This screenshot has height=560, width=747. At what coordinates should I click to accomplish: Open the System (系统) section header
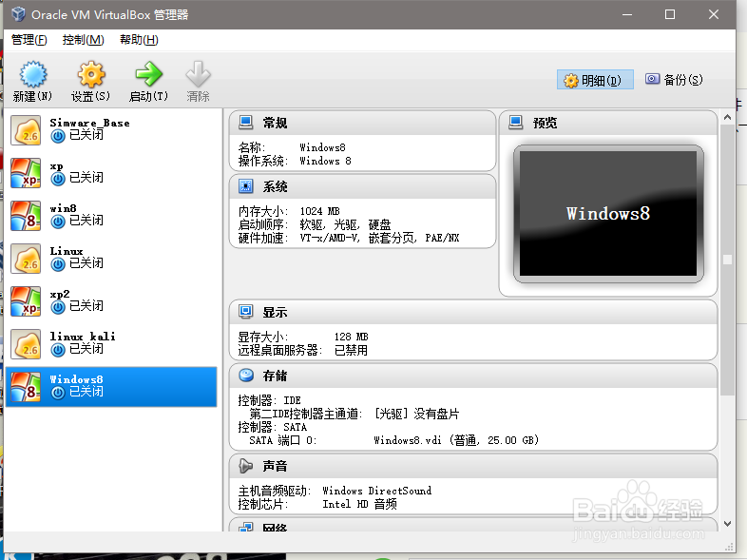[362, 186]
